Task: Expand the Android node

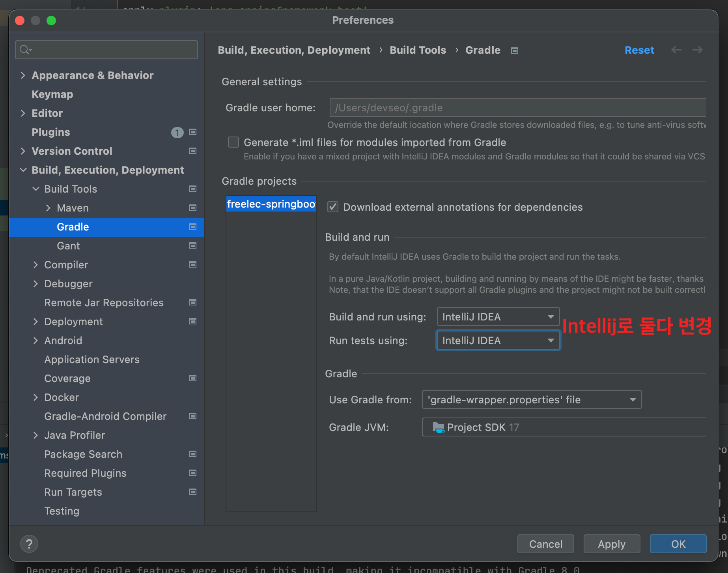Action: point(35,340)
